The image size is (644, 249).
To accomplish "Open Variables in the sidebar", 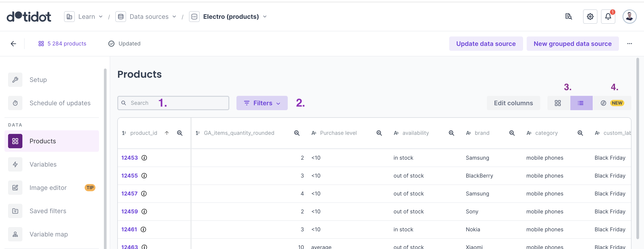I will tap(43, 164).
